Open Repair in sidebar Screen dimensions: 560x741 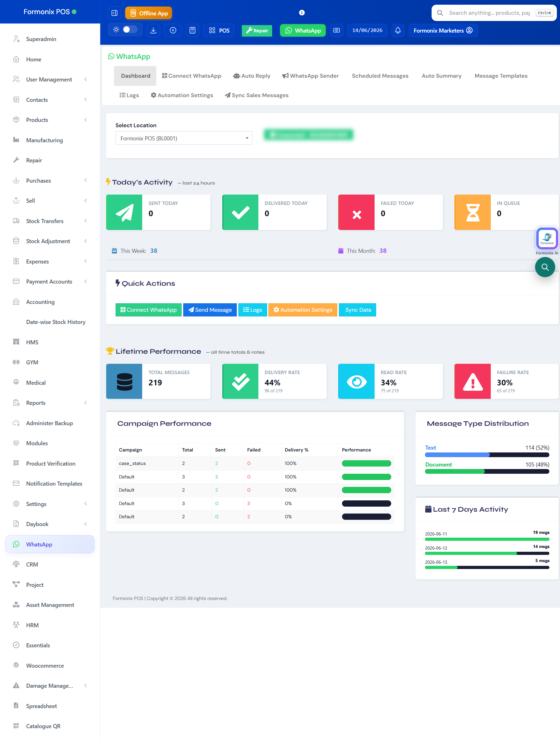pyautogui.click(x=50, y=160)
